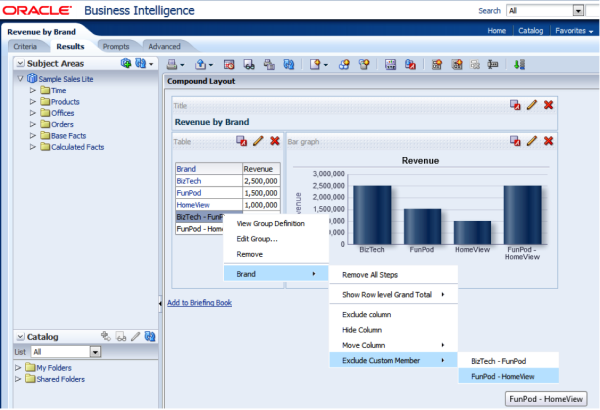Remove the Table view with red X

(x=274, y=142)
